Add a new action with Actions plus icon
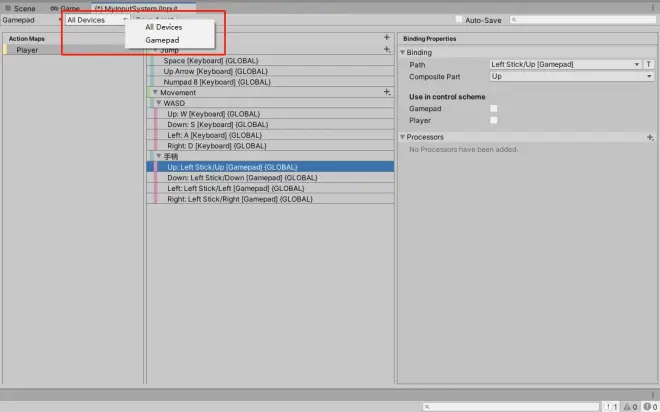 point(386,37)
